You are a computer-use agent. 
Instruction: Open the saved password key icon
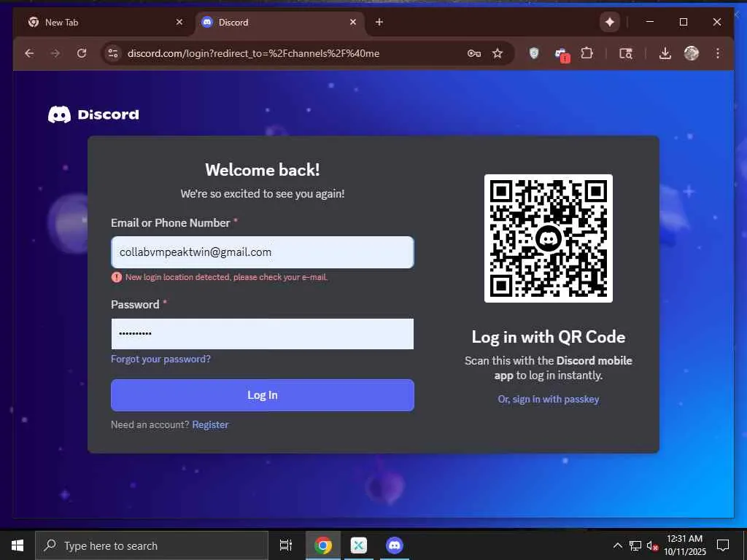[473, 53]
